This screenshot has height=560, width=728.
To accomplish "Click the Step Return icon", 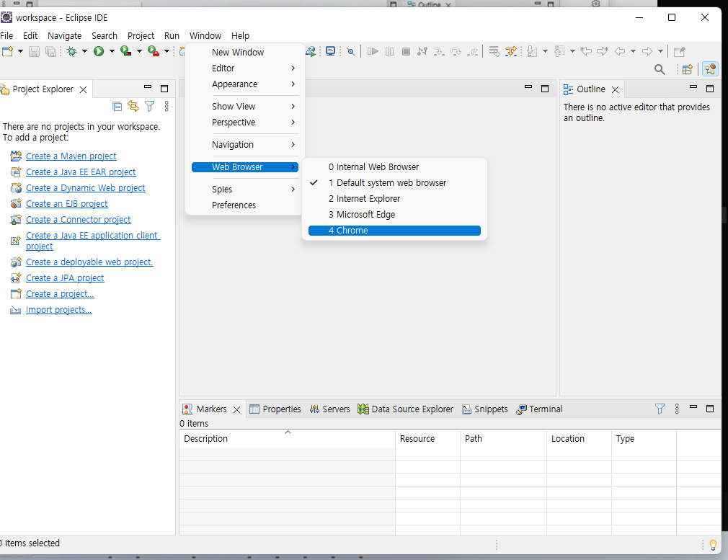I will [x=473, y=52].
